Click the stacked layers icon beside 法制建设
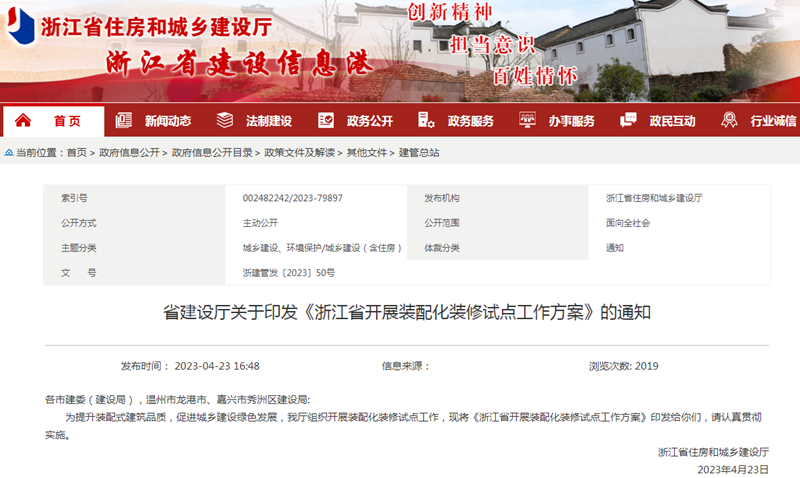The image size is (800, 478). pyautogui.click(x=224, y=120)
